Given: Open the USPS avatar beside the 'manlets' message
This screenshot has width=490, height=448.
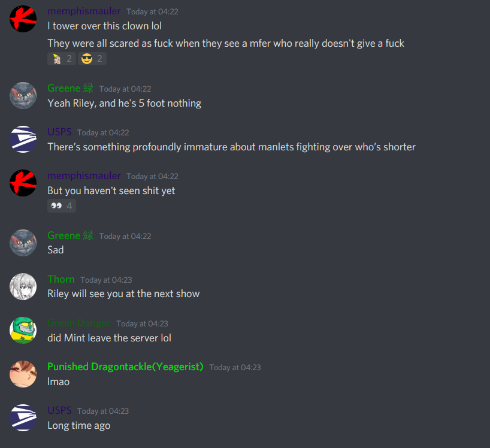Looking at the screenshot, I should (23, 140).
